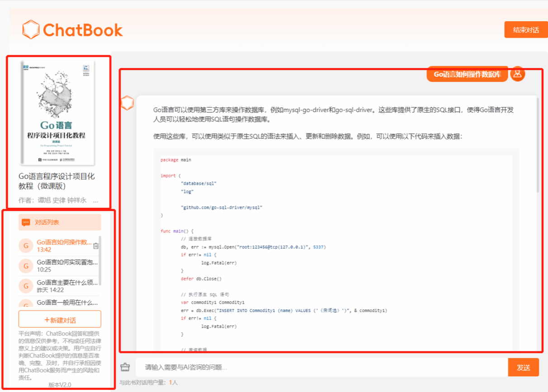Click the clear chat broom icon
This screenshot has width=548, height=392.
coord(125,367)
